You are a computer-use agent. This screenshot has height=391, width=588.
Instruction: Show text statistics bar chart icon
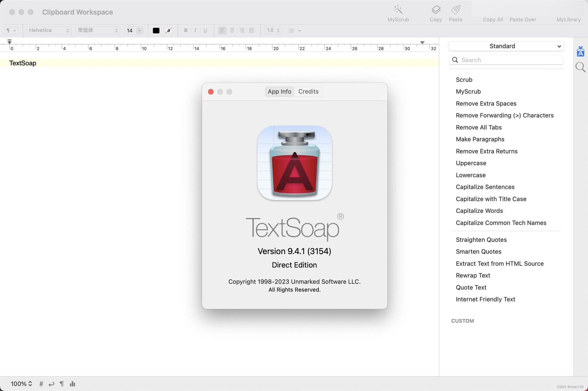(x=73, y=384)
